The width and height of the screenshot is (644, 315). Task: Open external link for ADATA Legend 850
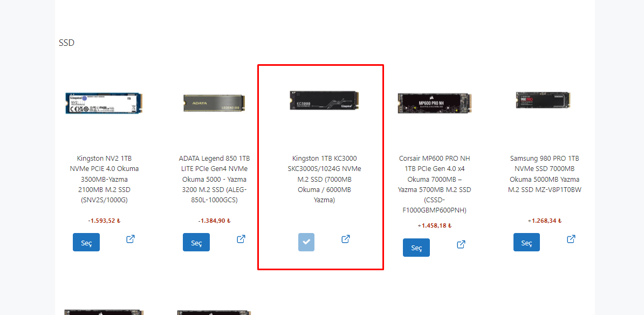(241, 238)
